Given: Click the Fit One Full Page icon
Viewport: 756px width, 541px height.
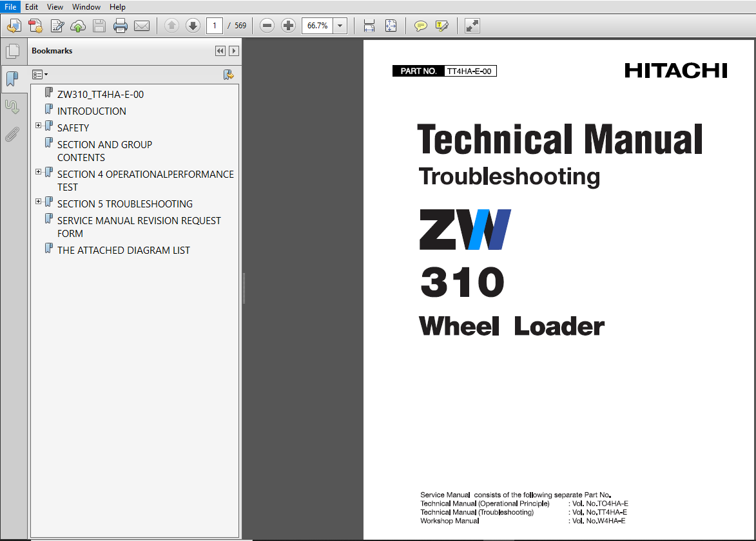Looking at the screenshot, I should tap(391, 26).
